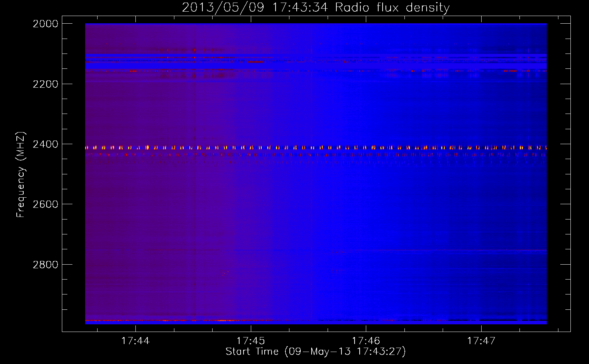589x364 pixels.
Task: Click the 17:44 time tick label
Action: [x=135, y=341]
